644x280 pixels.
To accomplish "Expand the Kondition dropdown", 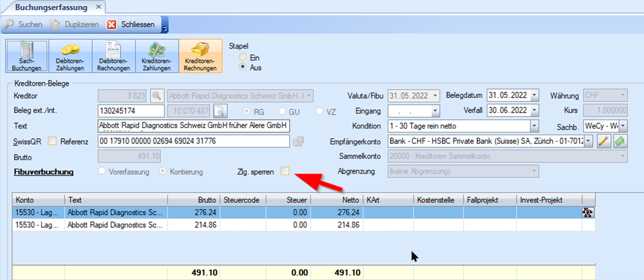I will (x=534, y=126).
